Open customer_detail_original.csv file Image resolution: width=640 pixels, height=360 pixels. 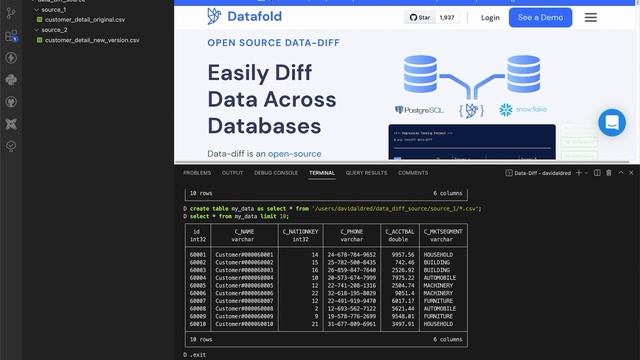coord(85,20)
